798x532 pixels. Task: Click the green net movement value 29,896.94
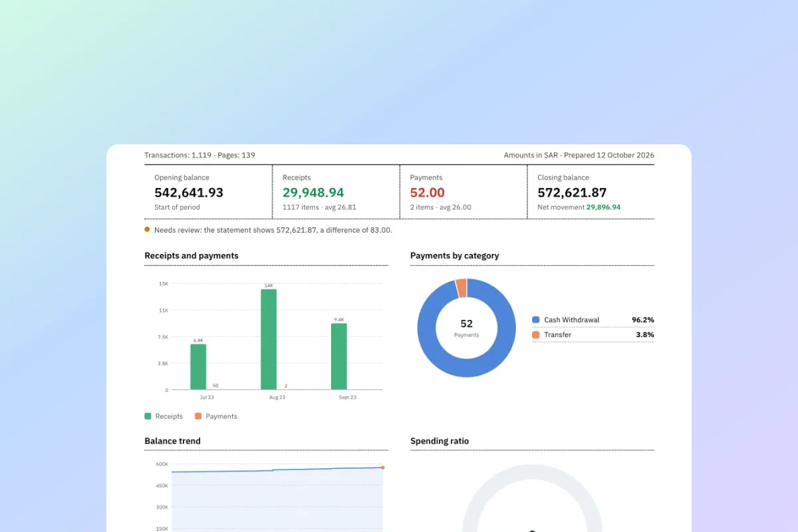point(603,207)
